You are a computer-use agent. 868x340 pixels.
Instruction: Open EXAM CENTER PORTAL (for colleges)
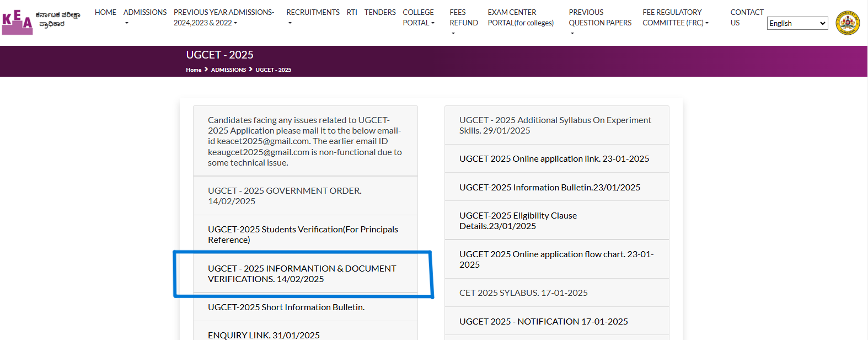tap(521, 17)
